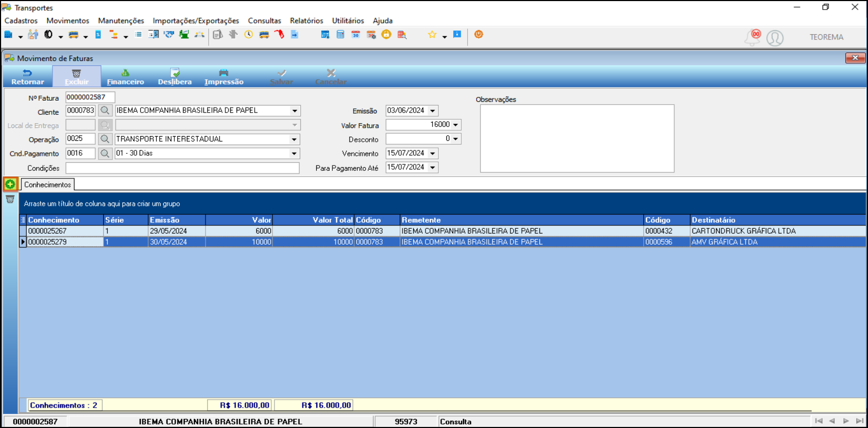
Task: Click the blue info flag icon
Action: pos(457,34)
